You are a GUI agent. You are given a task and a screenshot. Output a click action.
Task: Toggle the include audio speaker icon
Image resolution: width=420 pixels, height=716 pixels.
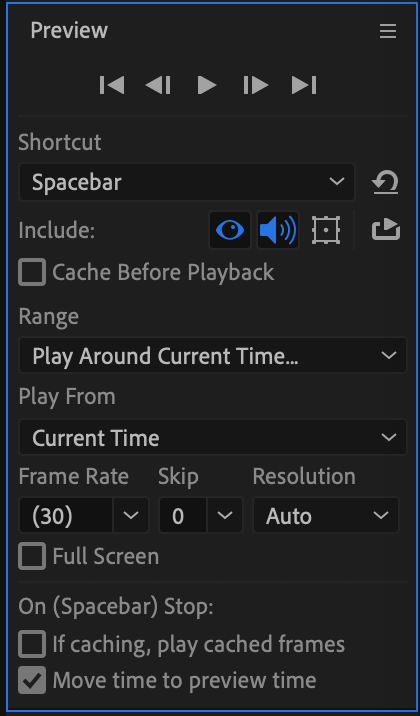point(278,230)
